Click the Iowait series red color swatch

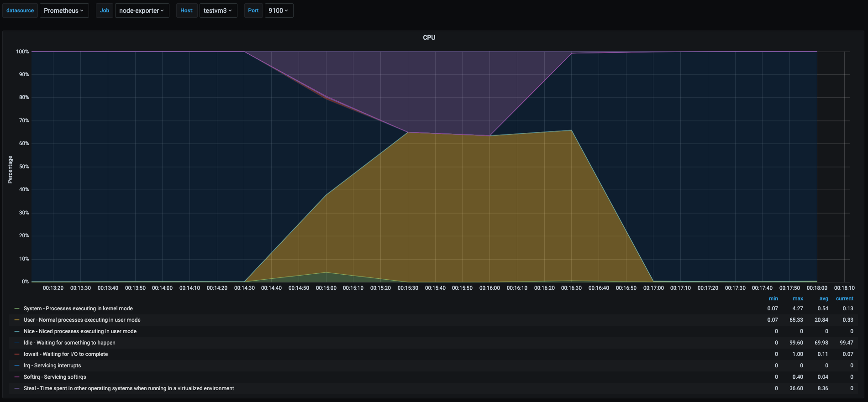click(x=17, y=354)
